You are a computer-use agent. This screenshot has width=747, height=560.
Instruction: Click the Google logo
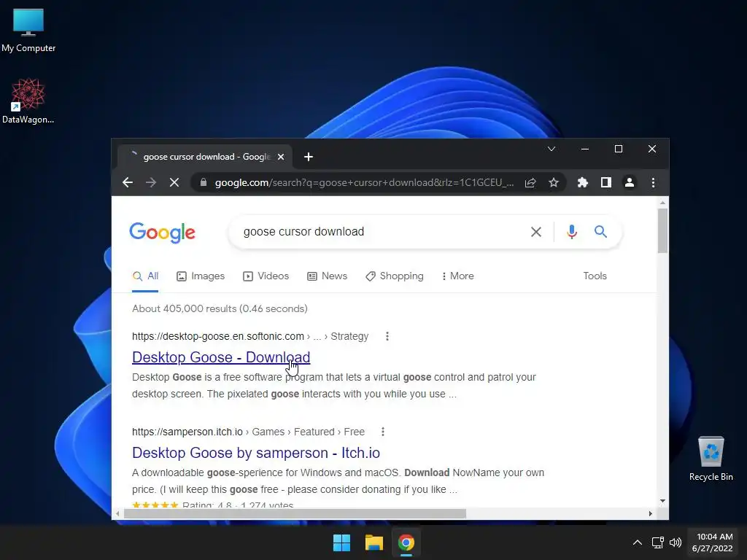pyautogui.click(x=163, y=233)
